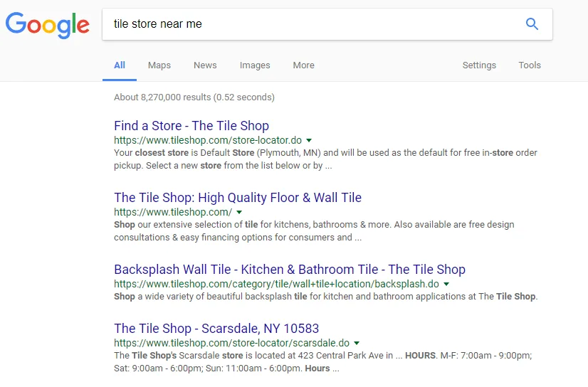Click the Google logo
Screen dimensions: 588x387
48,24
